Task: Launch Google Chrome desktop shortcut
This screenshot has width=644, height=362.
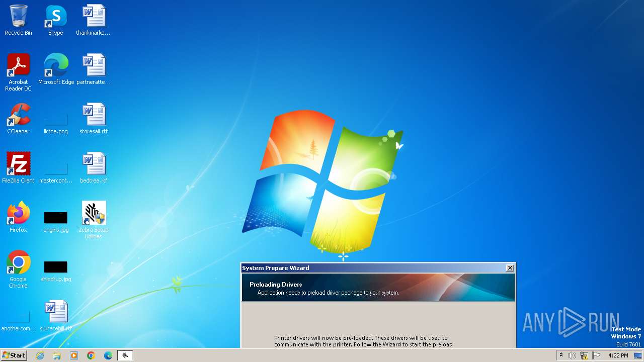Action: (x=18, y=269)
